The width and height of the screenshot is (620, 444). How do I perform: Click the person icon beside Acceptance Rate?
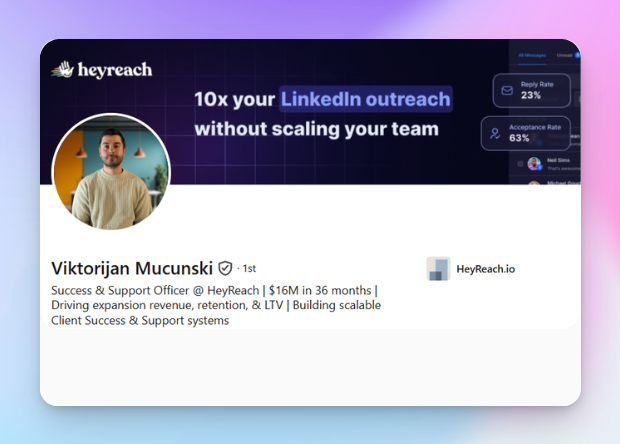click(495, 133)
